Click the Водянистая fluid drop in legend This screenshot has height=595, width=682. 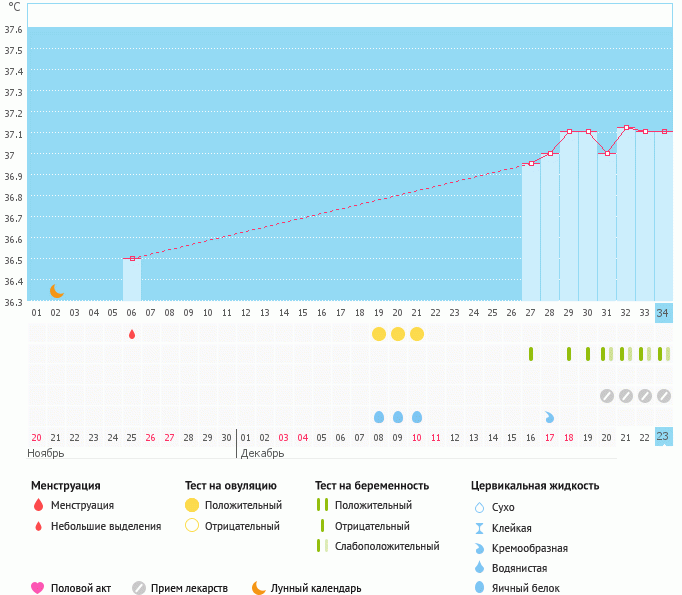click(x=479, y=569)
